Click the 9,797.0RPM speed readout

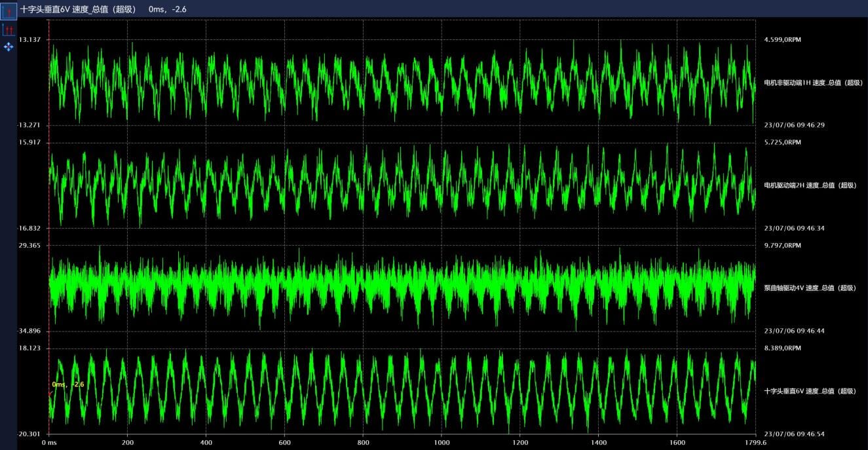[x=782, y=246]
